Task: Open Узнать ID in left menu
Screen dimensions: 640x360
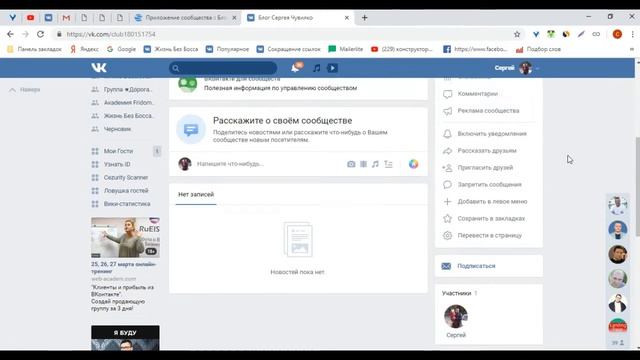Action: pyautogui.click(x=117, y=164)
